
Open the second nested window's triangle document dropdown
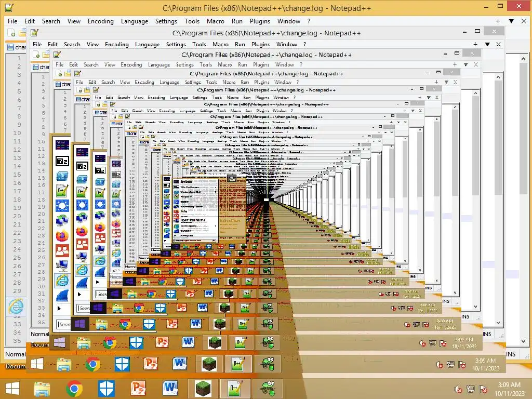[x=487, y=44]
